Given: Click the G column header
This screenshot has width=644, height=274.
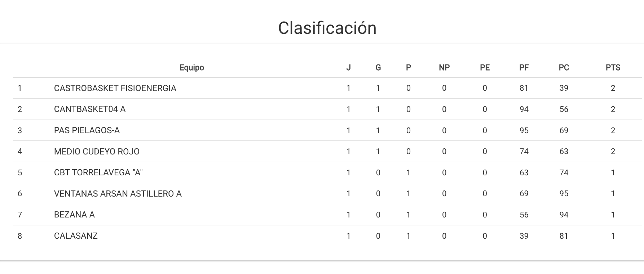Looking at the screenshot, I should (378, 68).
